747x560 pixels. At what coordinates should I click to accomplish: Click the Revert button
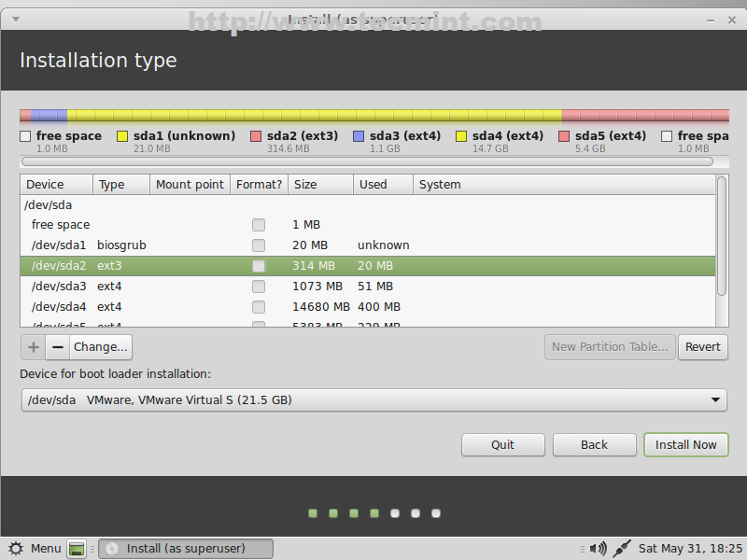pos(702,347)
